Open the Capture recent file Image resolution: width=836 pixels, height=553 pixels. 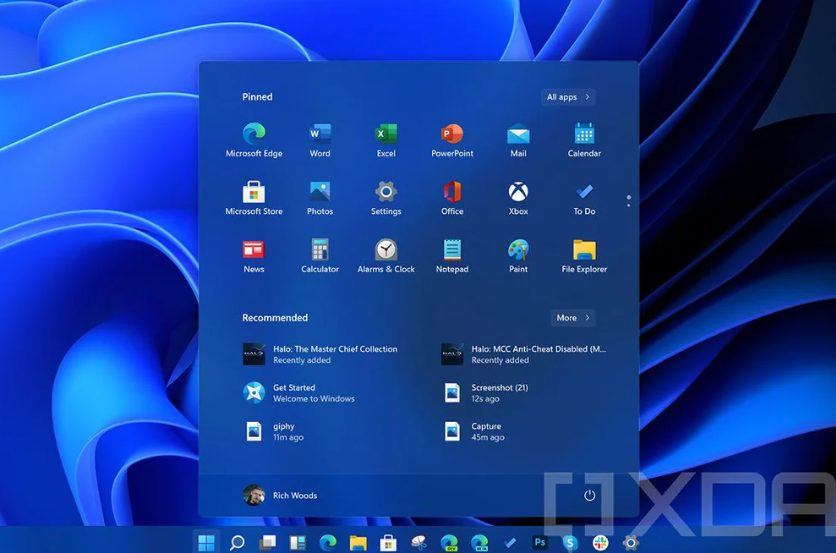click(473, 431)
